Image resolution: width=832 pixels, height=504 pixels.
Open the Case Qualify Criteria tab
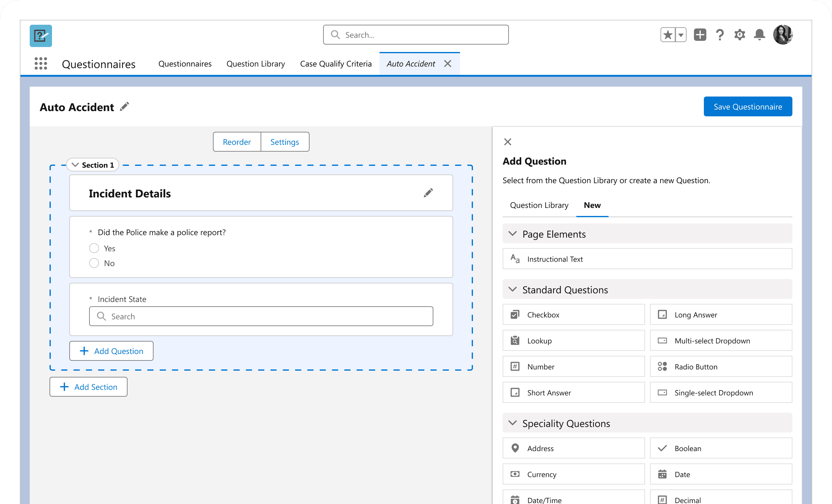coord(336,64)
